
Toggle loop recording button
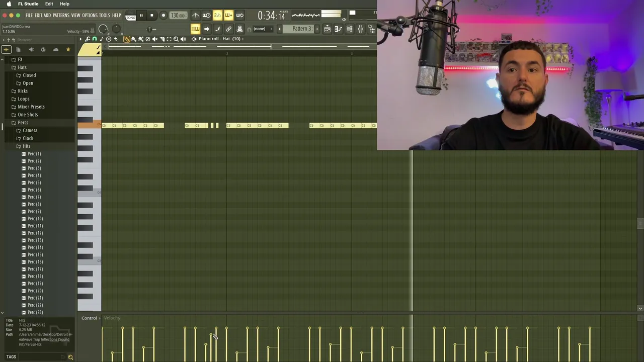(x=239, y=15)
